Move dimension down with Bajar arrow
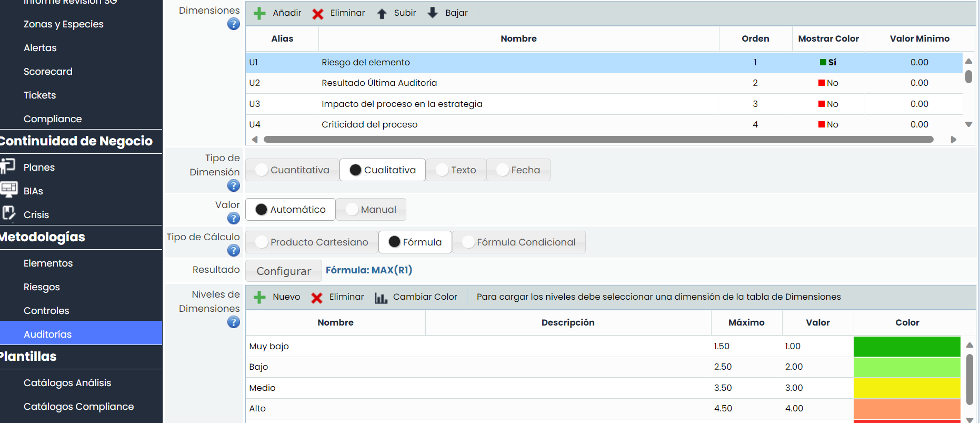The image size is (980, 423). (x=433, y=13)
